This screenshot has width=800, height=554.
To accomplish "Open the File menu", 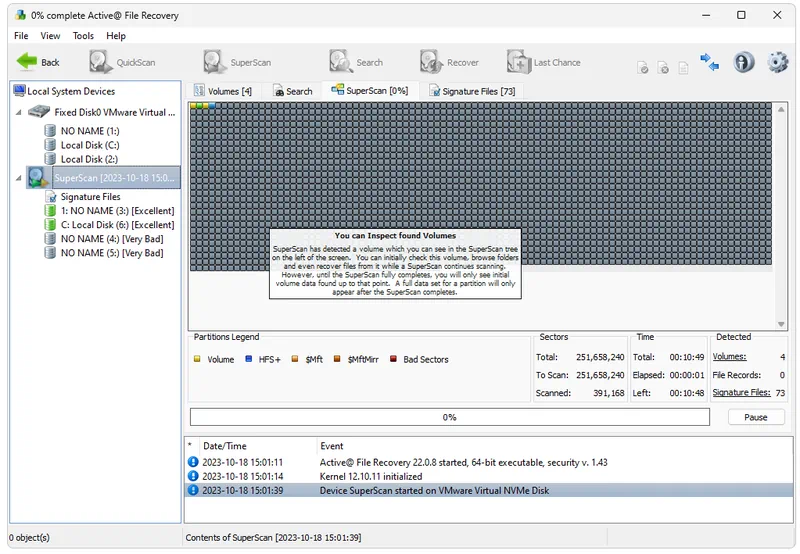I will 21,36.
